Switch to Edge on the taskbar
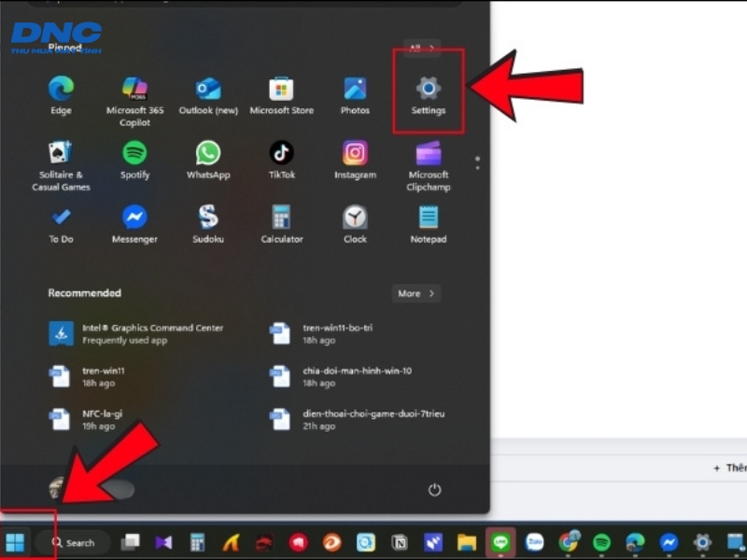 pyautogui.click(x=635, y=542)
